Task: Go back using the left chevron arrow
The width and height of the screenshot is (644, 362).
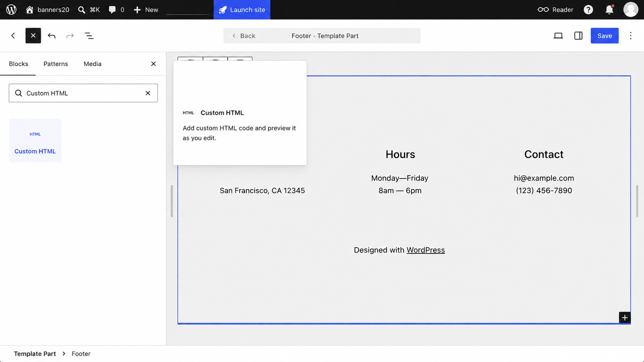Action: [13, 36]
